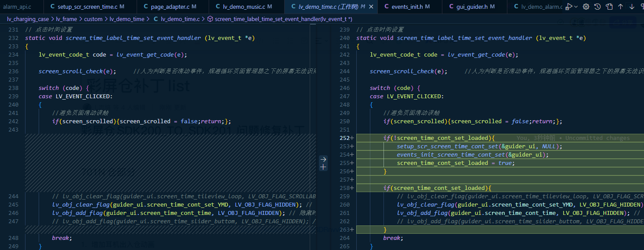Click the left pane's vertical scrollbar strip
This screenshot has height=250, width=644.
pos(313,136)
